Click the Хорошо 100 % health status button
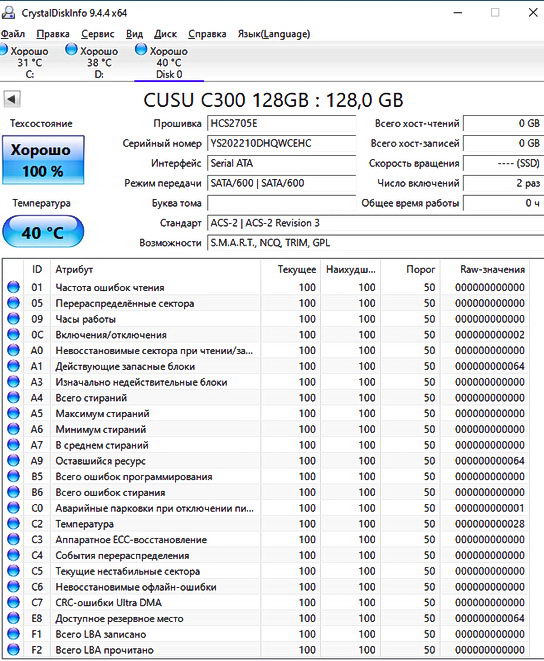544x661 pixels. [x=43, y=160]
